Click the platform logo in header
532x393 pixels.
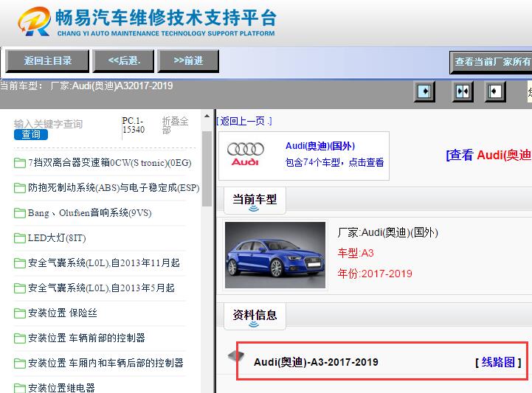32,23
